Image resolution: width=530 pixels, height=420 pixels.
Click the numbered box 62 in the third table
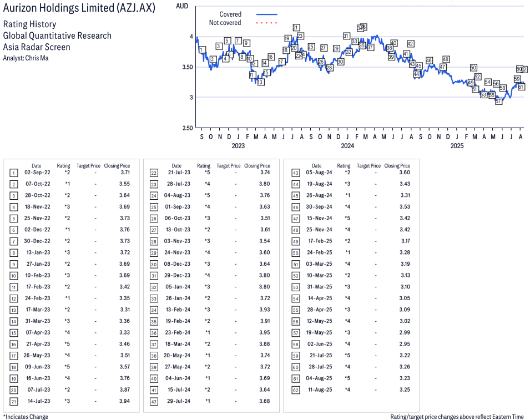click(296, 390)
